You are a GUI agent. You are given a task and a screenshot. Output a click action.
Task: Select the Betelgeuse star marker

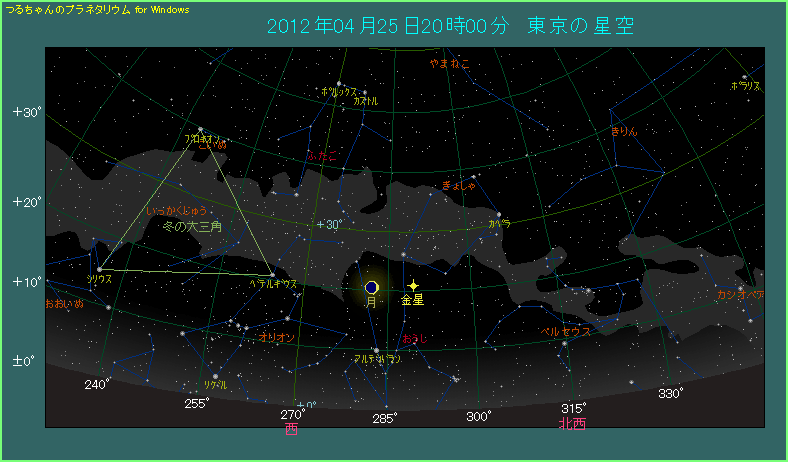point(273,274)
